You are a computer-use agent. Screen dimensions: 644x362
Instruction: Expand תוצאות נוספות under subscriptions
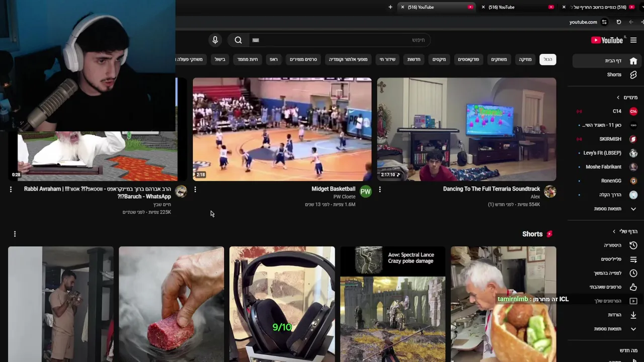pyautogui.click(x=607, y=209)
